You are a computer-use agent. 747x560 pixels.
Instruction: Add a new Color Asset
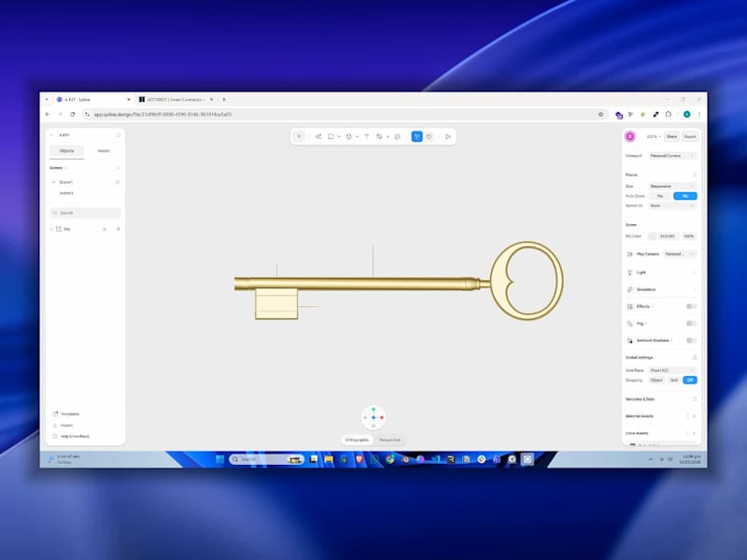[x=695, y=433]
